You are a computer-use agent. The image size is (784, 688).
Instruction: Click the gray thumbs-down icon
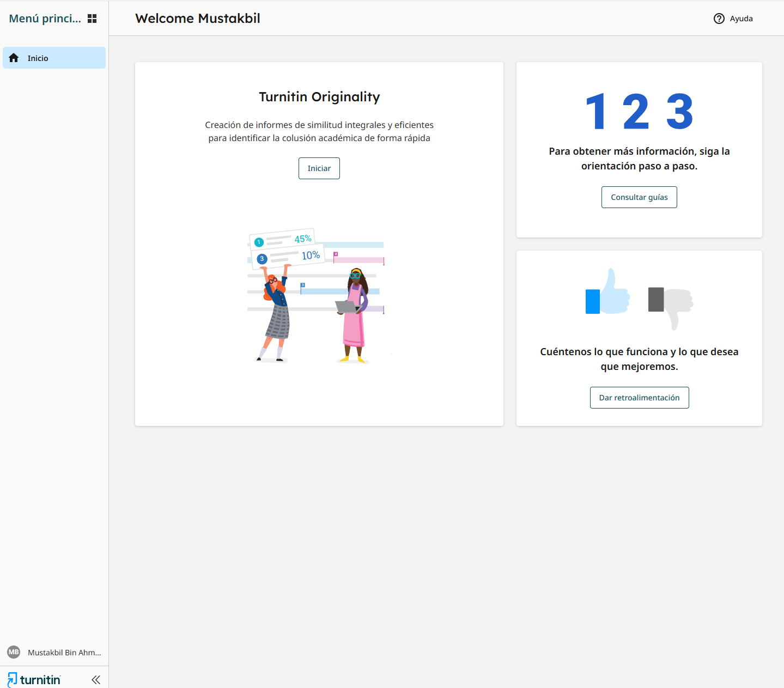[x=671, y=308]
